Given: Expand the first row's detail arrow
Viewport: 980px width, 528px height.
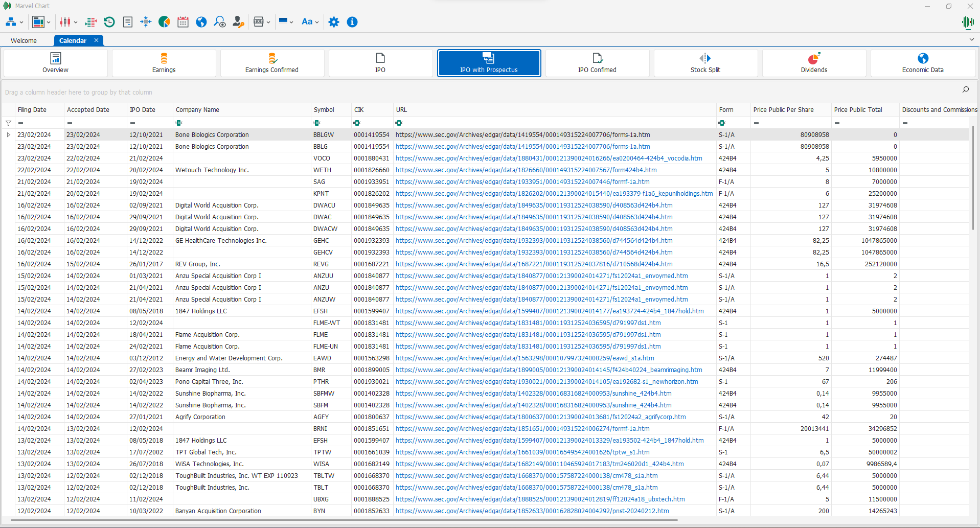Looking at the screenshot, I should (8, 135).
